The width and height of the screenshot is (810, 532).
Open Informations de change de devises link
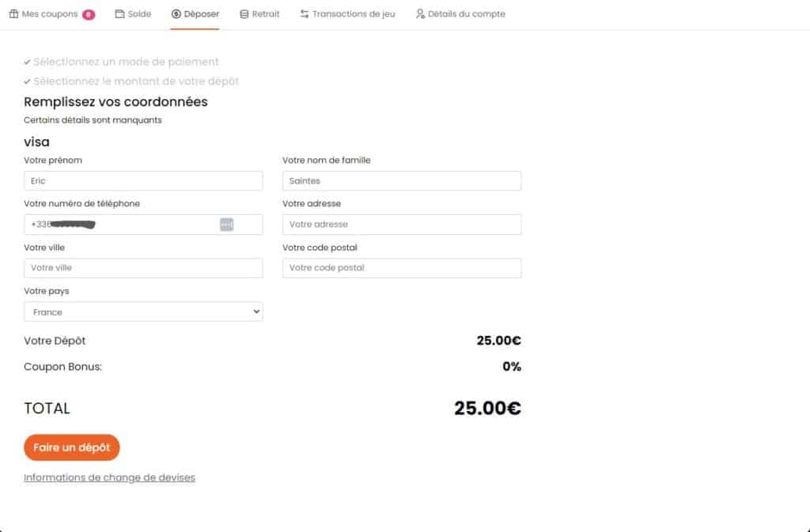click(x=109, y=477)
